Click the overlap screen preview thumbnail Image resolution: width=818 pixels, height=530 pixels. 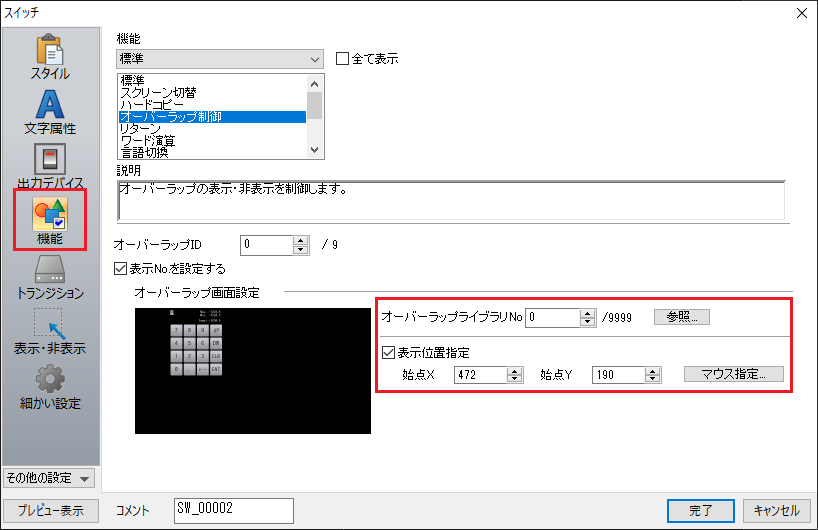(252, 370)
